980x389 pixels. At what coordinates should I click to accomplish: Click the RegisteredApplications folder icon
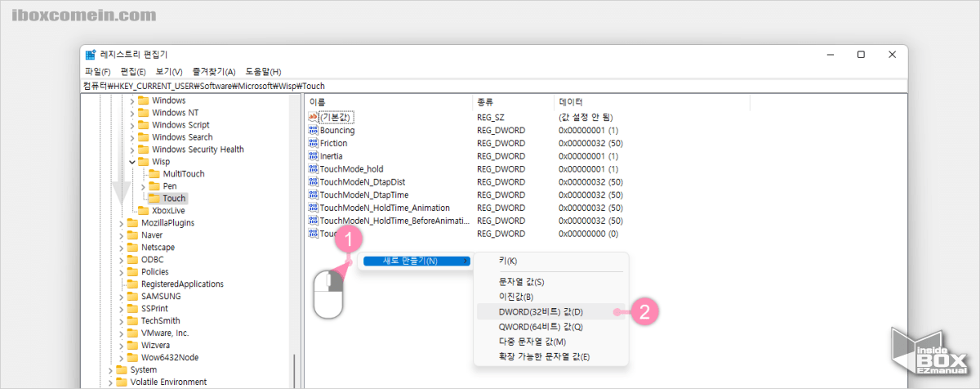(x=132, y=284)
